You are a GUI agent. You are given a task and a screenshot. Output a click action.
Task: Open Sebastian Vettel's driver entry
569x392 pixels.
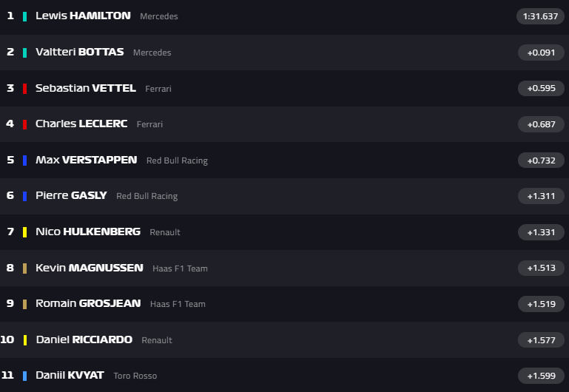coord(85,88)
